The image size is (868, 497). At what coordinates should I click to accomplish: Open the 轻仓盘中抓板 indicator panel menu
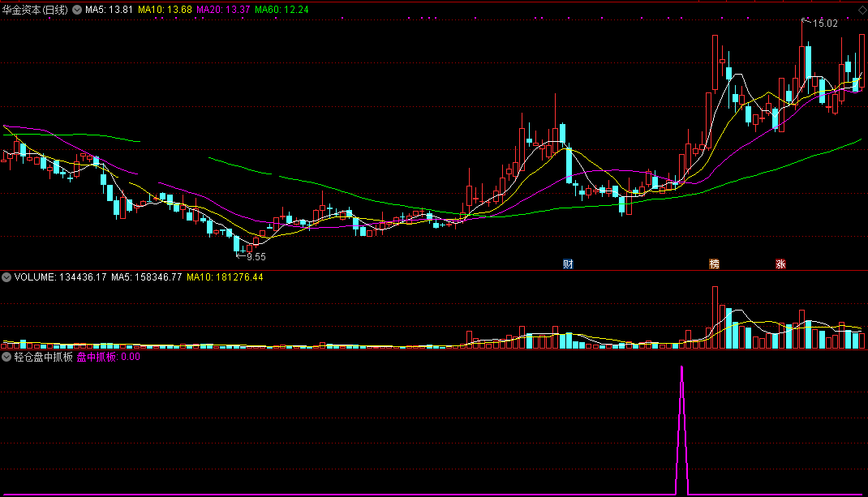point(6,357)
